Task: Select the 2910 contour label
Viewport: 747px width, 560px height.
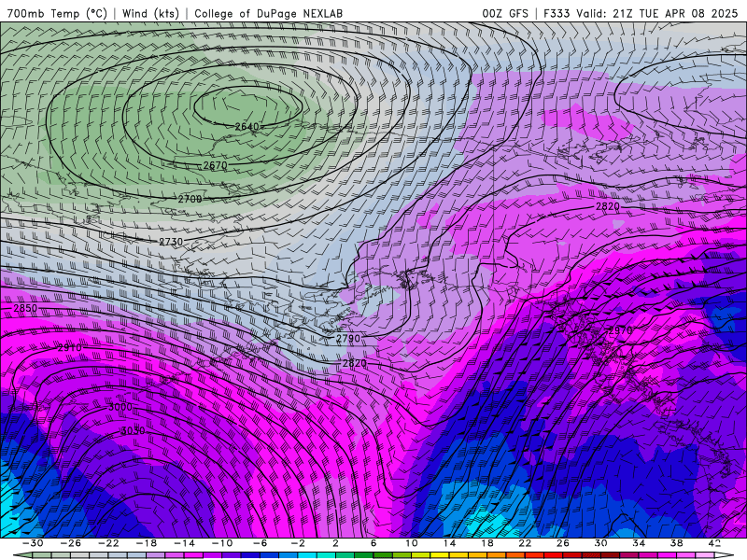Action: click(69, 348)
